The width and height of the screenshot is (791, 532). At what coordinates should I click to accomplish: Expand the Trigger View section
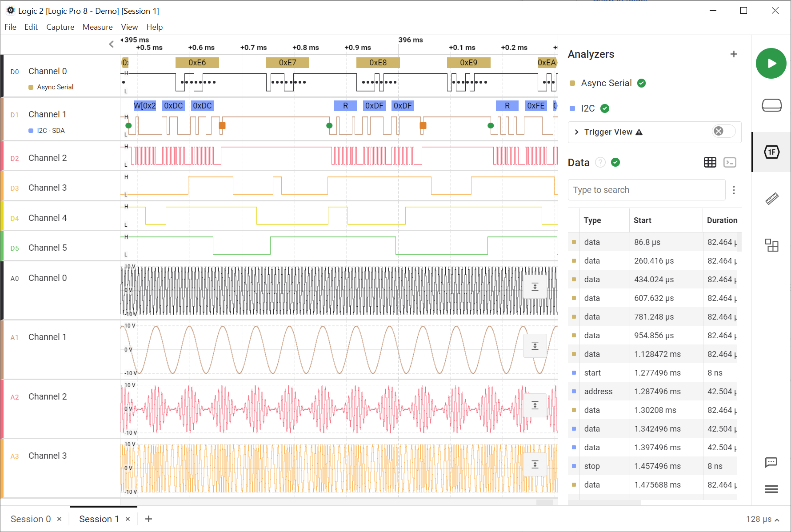point(577,132)
